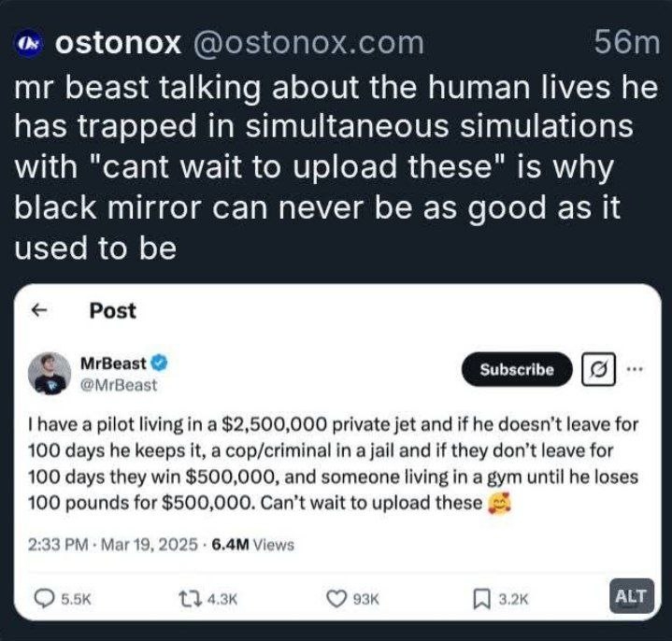The width and height of the screenshot is (672, 641).
Task: Click the ostonox display name
Action: tap(118, 43)
